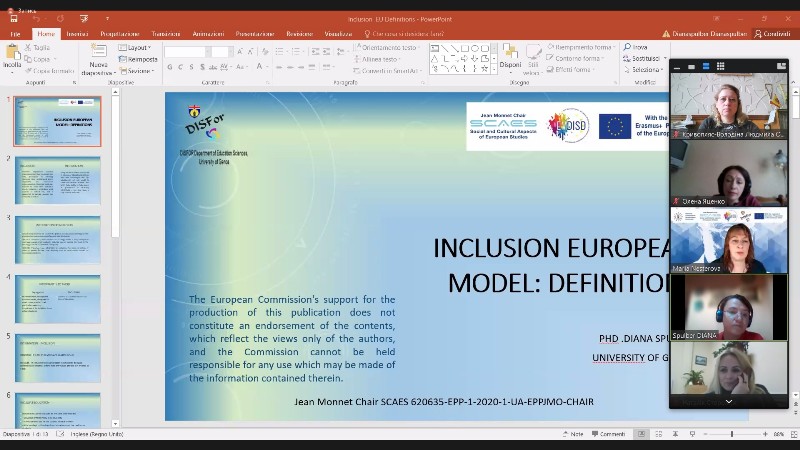The height and width of the screenshot is (450, 800).
Task: Click Reimposta to reset the slide
Action: point(138,59)
